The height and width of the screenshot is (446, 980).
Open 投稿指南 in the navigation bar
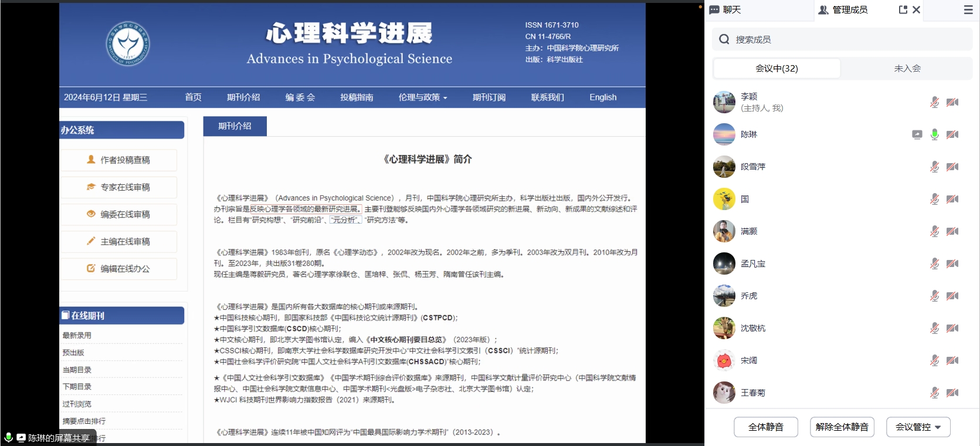tap(357, 97)
